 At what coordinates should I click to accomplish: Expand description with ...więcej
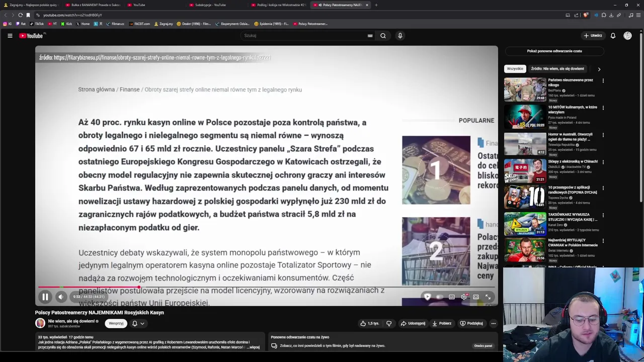point(254,347)
